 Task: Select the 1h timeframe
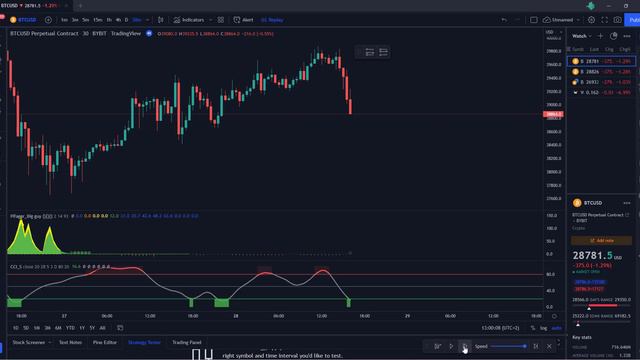pos(109,20)
